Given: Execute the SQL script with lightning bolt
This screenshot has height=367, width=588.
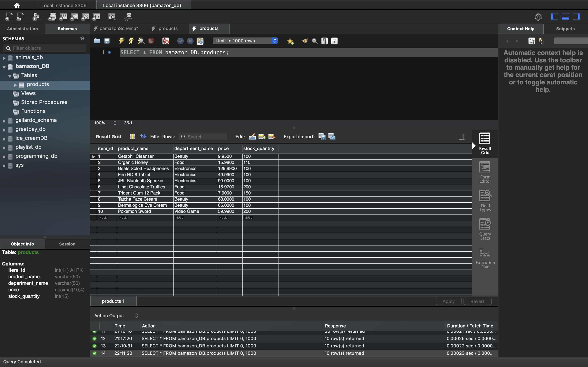Looking at the screenshot, I should click(121, 41).
